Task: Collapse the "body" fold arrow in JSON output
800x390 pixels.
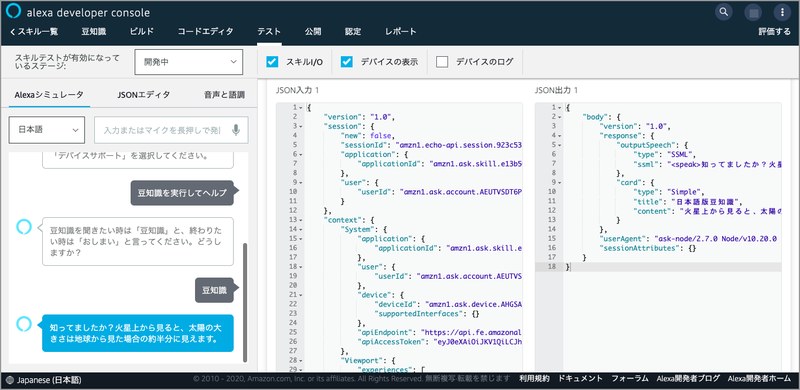Action: point(560,117)
